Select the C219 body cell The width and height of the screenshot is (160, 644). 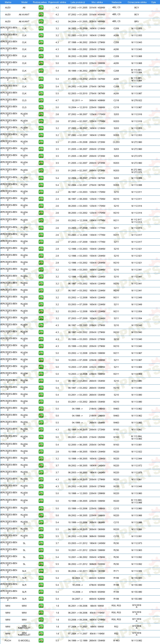pyautogui.click(x=116, y=108)
